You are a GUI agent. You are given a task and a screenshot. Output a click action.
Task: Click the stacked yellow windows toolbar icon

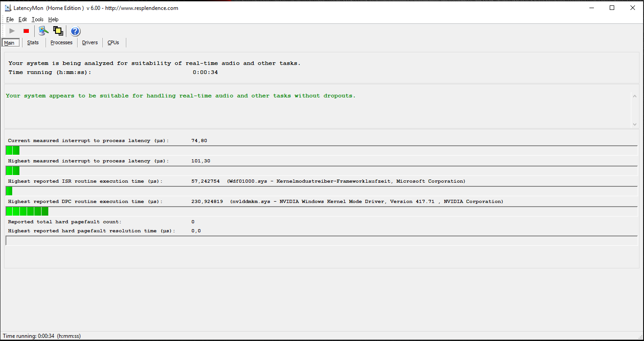58,31
